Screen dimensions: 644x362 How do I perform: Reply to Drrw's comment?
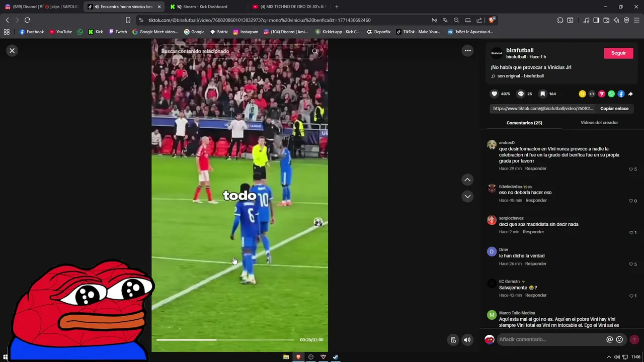tap(536, 263)
